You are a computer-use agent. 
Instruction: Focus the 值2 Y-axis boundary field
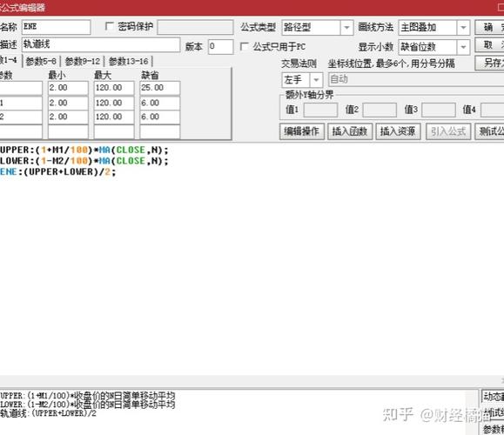pos(380,110)
